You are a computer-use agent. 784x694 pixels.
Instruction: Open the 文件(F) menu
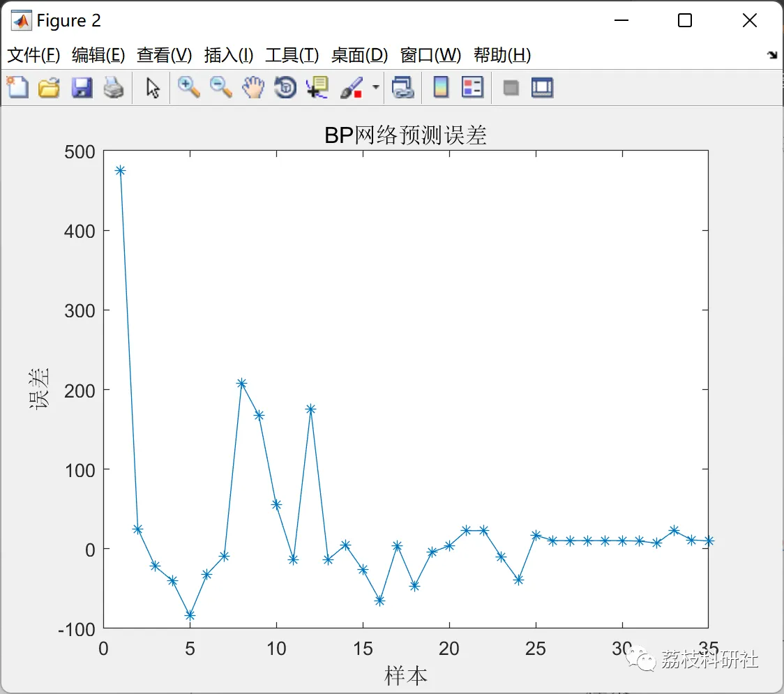[33, 55]
